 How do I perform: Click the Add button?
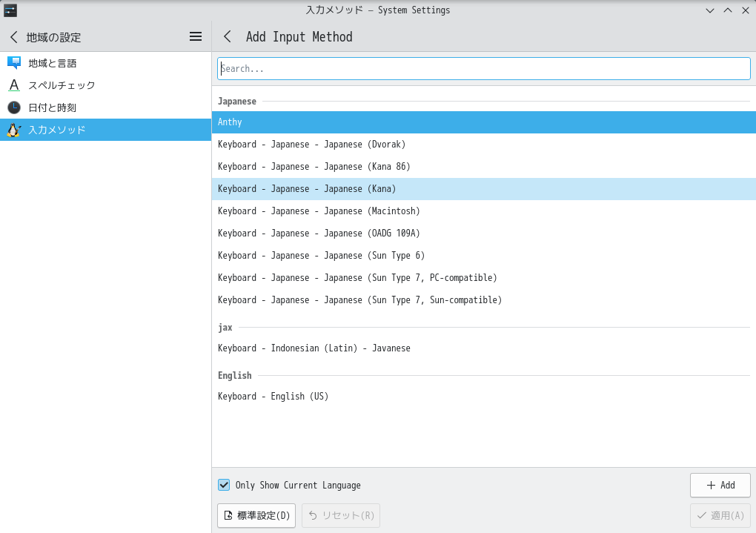tap(720, 486)
